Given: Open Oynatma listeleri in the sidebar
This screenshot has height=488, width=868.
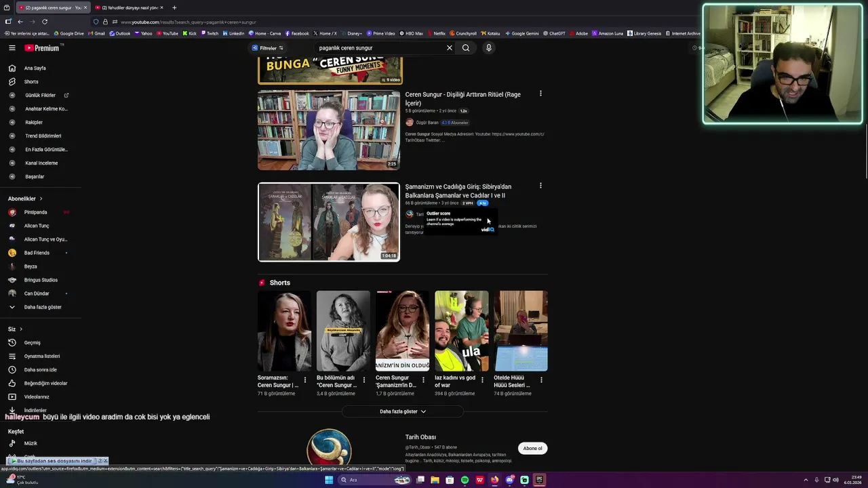Looking at the screenshot, I should 41,356.
